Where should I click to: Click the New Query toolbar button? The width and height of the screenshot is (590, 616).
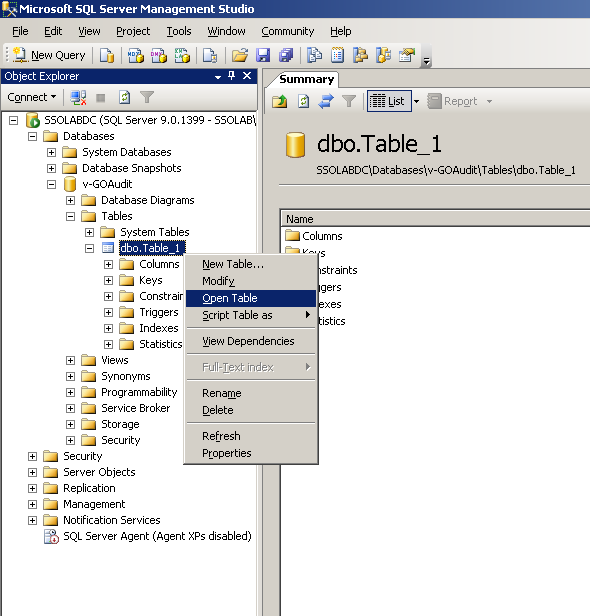click(x=49, y=55)
